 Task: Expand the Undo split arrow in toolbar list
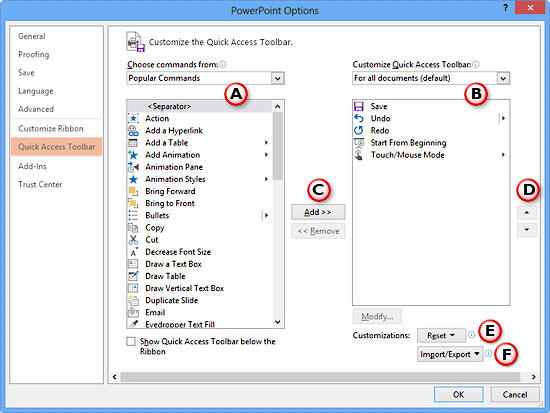[503, 118]
